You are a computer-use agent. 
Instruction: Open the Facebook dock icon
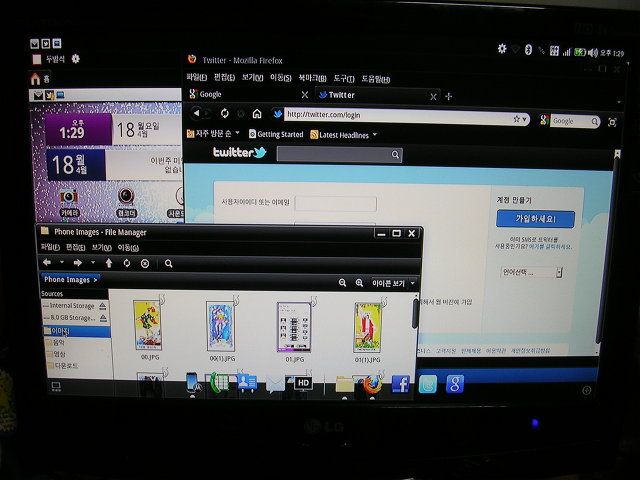tap(400, 384)
